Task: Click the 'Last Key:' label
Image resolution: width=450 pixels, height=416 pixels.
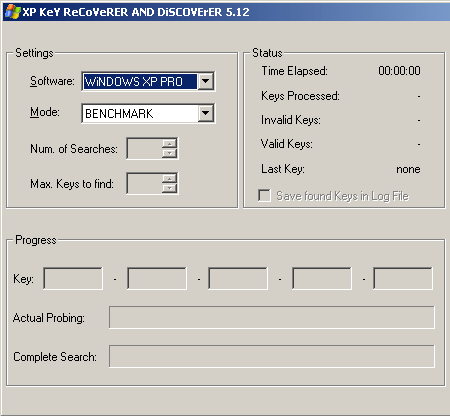Action: (283, 169)
